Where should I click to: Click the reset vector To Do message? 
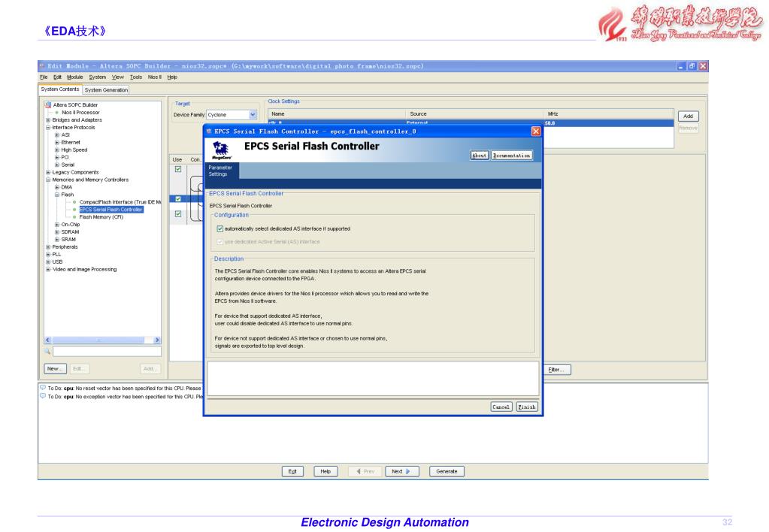tap(121, 388)
